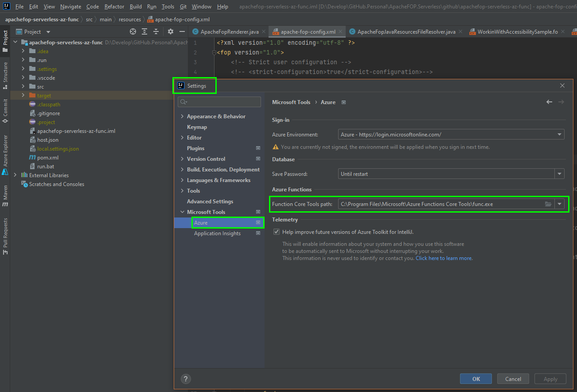Click the Expand All icon in Project panel
The width and height of the screenshot is (577, 392).
(144, 31)
